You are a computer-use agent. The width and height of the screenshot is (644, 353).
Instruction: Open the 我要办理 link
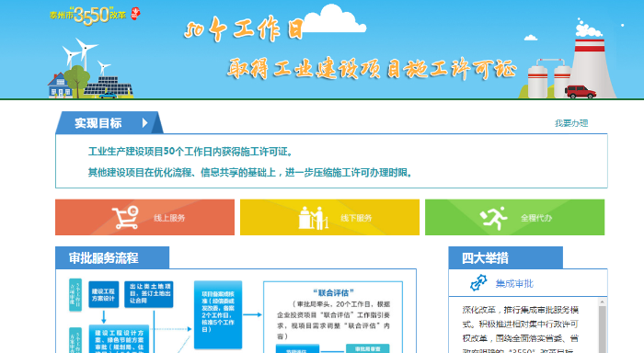tap(571, 123)
